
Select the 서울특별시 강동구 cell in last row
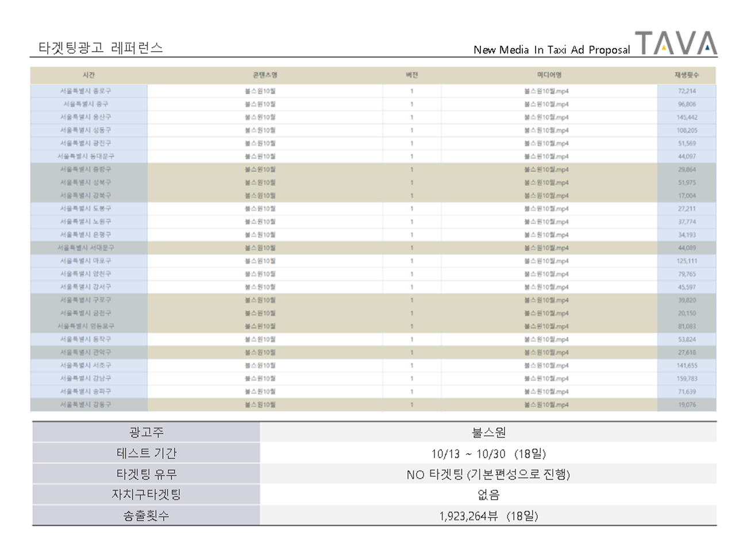tap(86, 405)
